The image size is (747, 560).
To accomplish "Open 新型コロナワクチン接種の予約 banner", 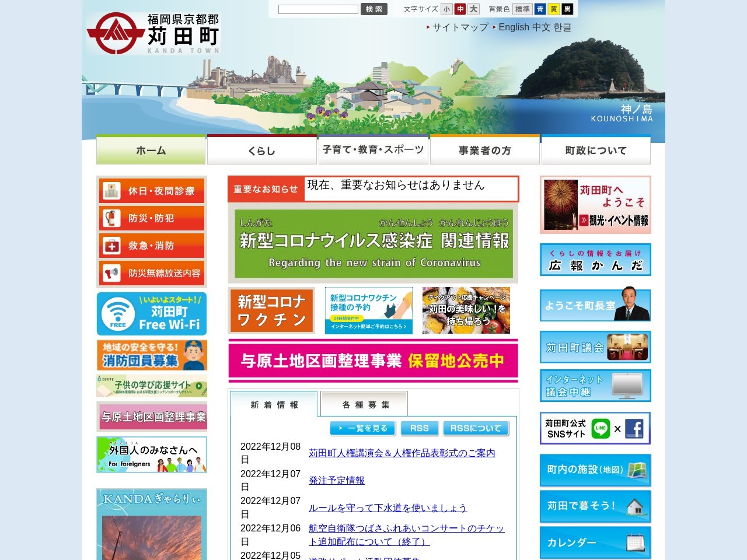I will 369,310.
